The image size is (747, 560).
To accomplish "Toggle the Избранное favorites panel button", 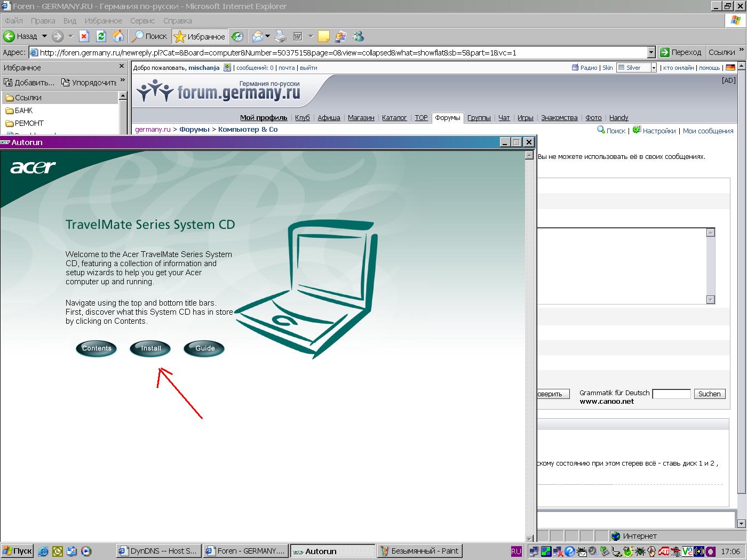I will [200, 36].
